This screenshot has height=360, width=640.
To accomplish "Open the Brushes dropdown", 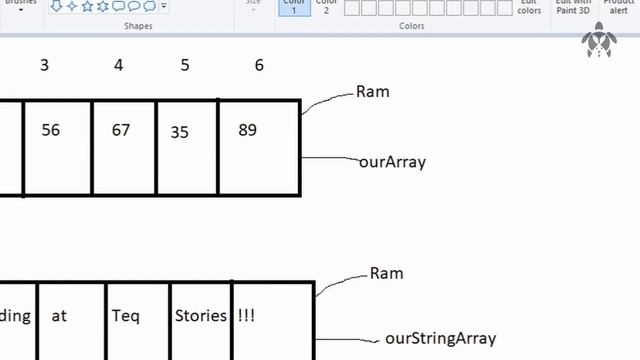I will 21,6.
